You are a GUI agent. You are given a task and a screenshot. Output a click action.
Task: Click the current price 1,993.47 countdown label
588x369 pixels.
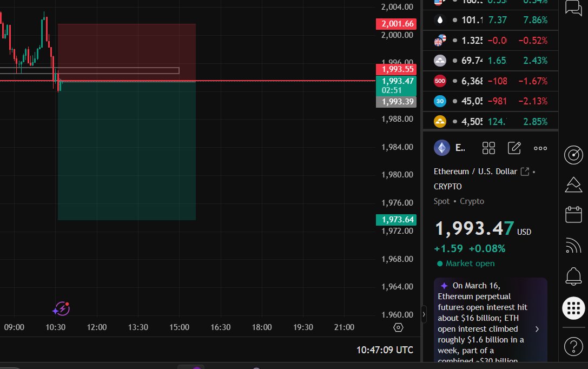pyautogui.click(x=397, y=85)
